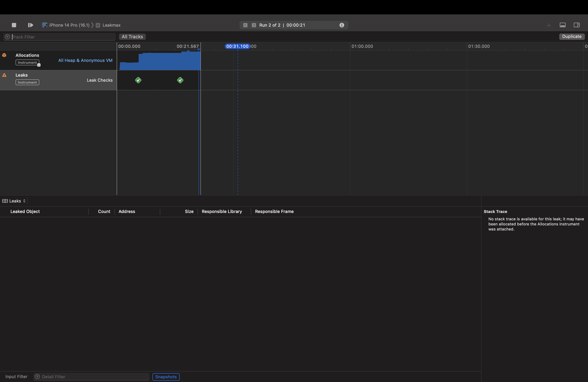Click the stop recording icon
Image resolution: width=588 pixels, height=382 pixels.
14,25
